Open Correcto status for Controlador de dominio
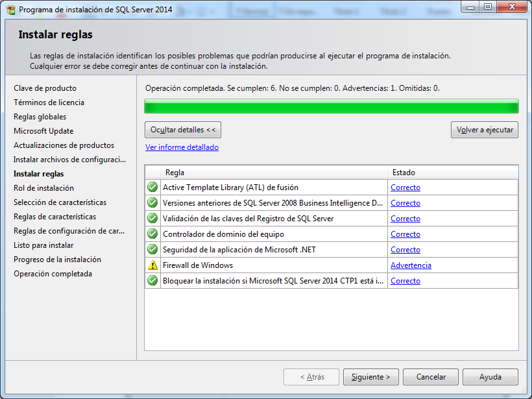Viewport: 532px width, 399px height. click(x=405, y=234)
